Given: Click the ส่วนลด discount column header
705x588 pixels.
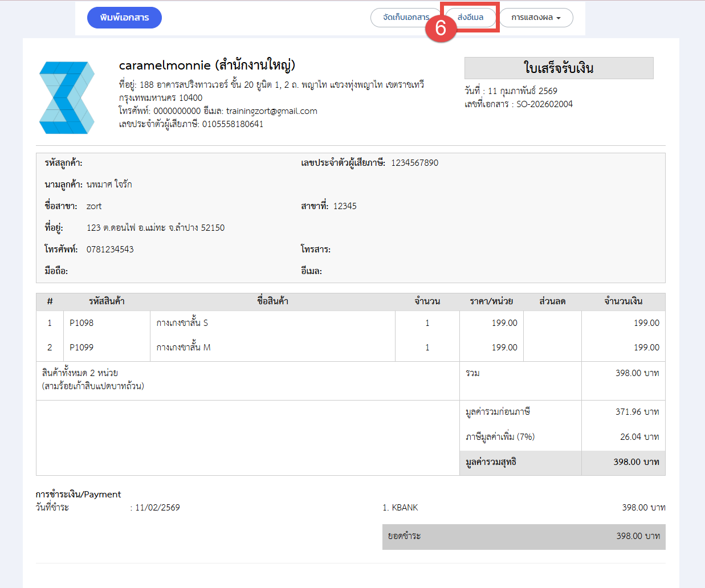Looking at the screenshot, I should (552, 301).
